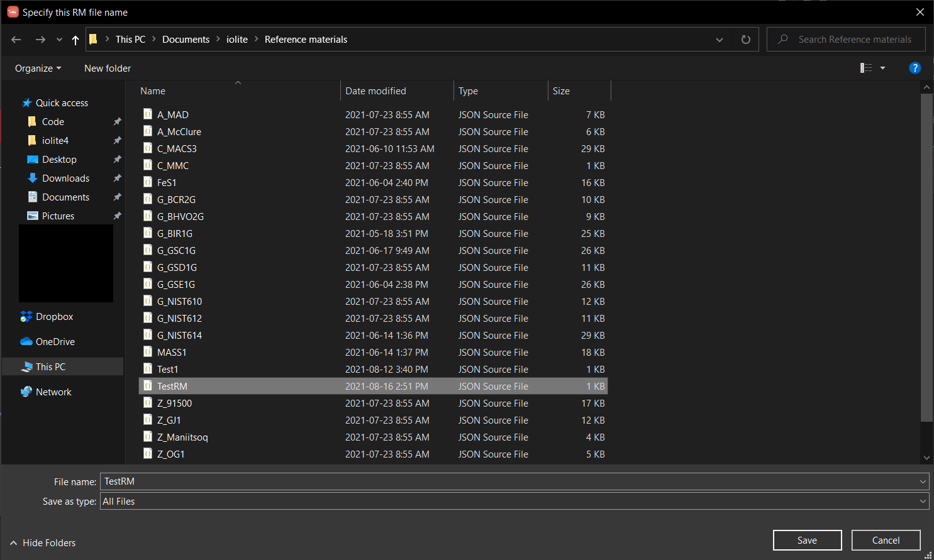The image size is (934, 560).
Task: Click the Search Reference materials box
Action: (x=847, y=39)
